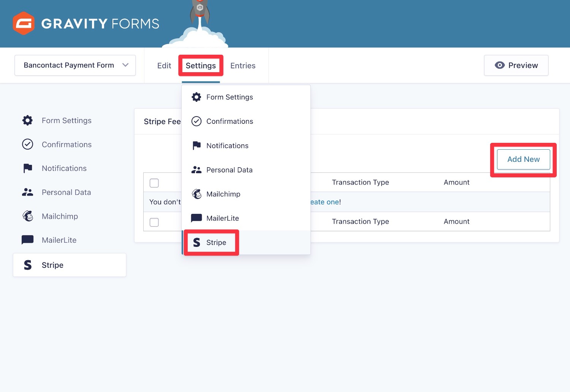Viewport: 570px width, 392px height.
Task: Select MailerLite in the dropdown menu
Action: tap(246, 218)
